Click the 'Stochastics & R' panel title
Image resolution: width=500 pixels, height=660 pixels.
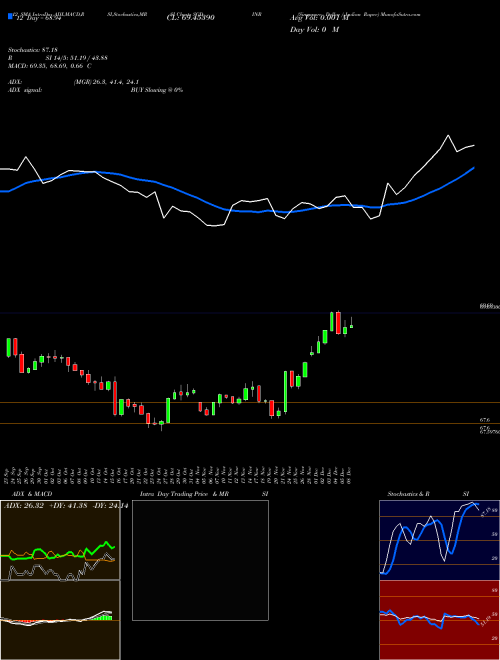pyautogui.click(x=408, y=494)
